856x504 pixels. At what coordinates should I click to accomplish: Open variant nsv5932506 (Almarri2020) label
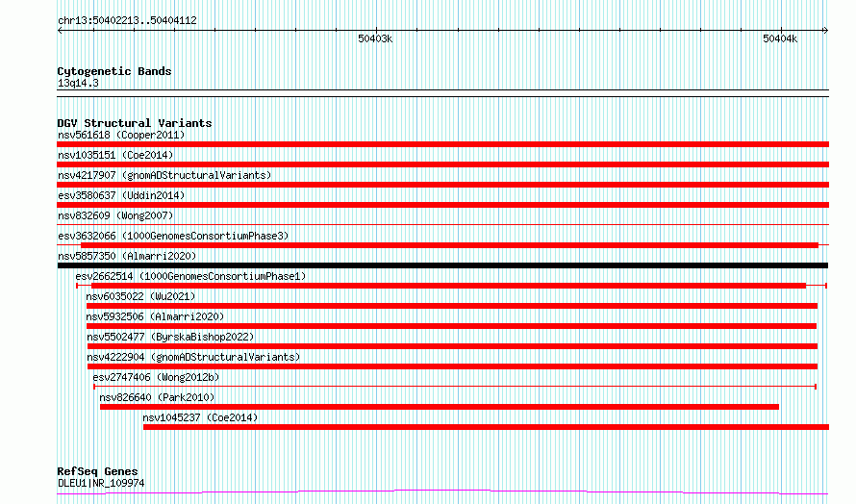155,316
